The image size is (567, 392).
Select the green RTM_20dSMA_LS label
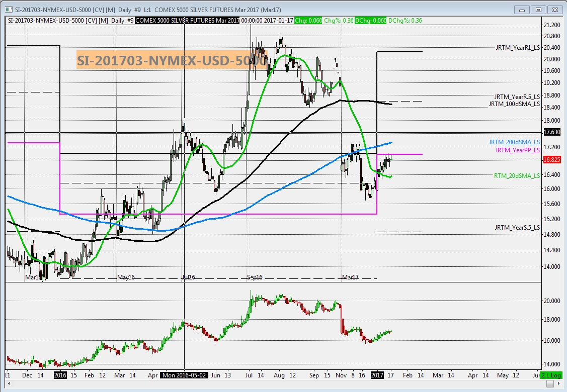point(517,175)
